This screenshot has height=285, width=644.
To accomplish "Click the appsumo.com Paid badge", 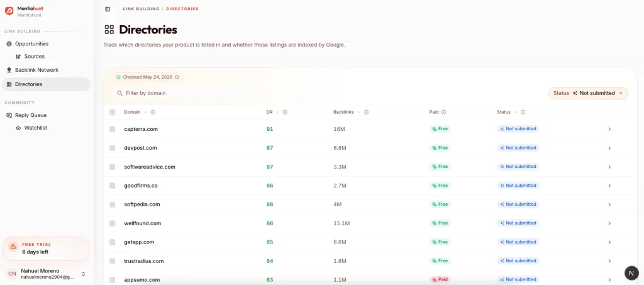I will [440, 280].
